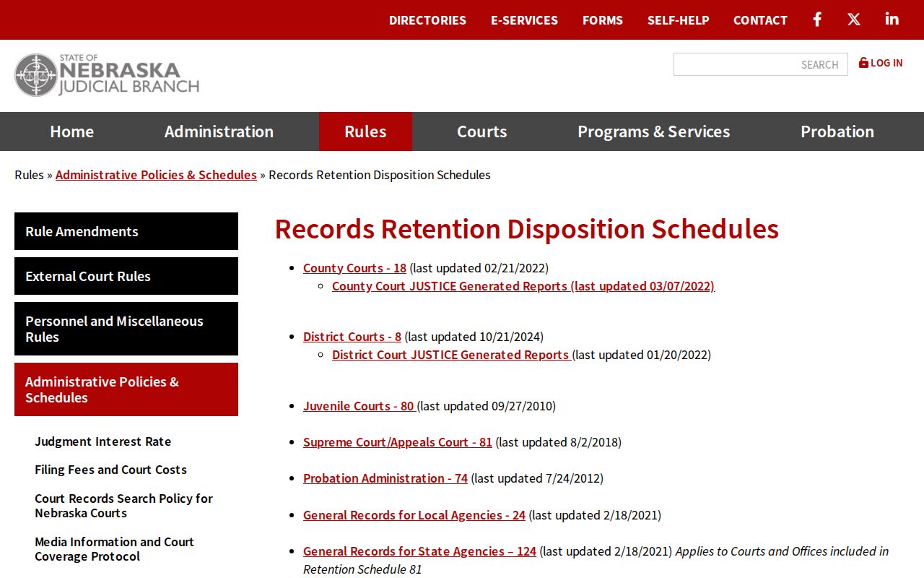This screenshot has width=924, height=578.
Task: Open District Court JUSTICE Generated Reports link
Action: [452, 355]
